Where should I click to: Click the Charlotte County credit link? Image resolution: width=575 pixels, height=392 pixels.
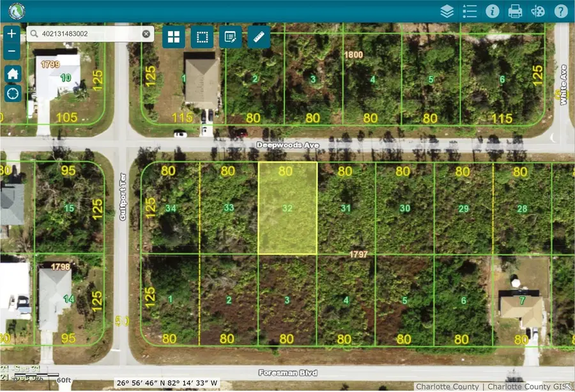[447, 386]
